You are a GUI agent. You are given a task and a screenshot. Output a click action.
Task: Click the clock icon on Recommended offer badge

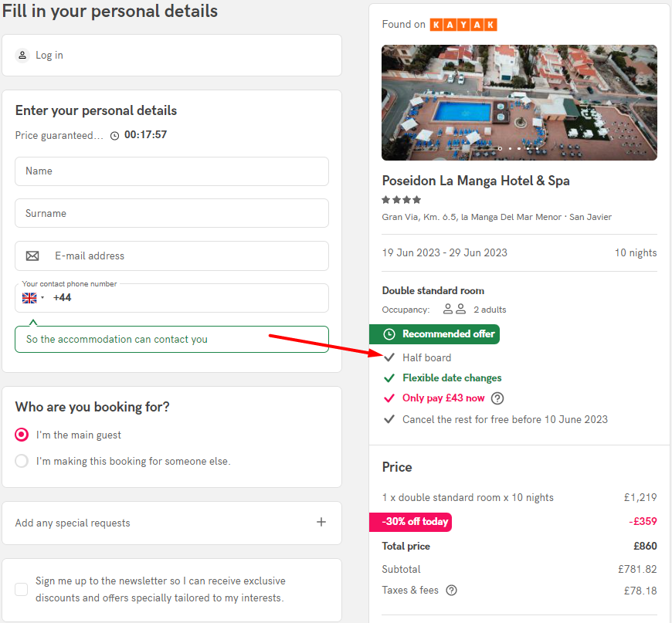click(389, 334)
